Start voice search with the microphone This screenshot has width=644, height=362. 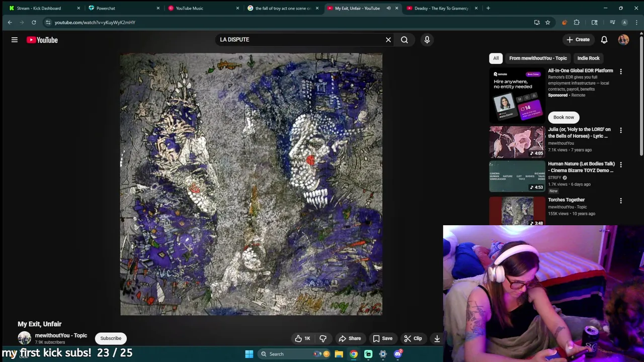pos(427,40)
